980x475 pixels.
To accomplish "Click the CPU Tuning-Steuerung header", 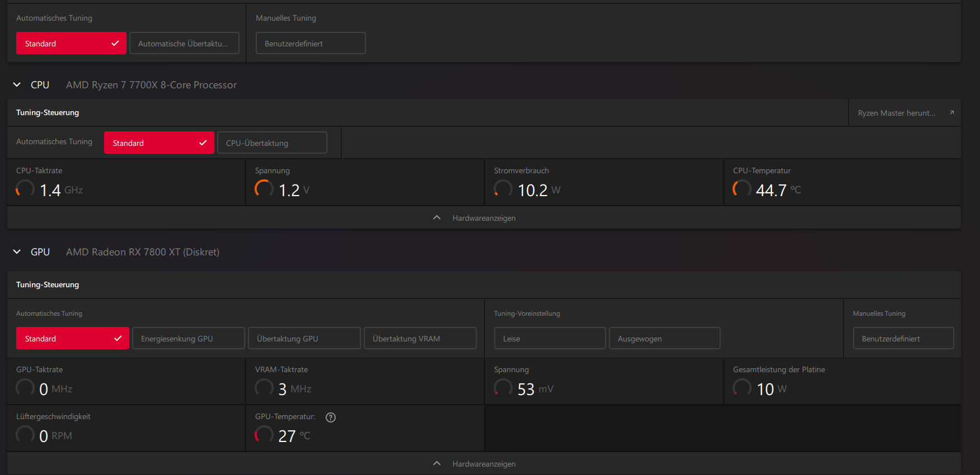I will [x=48, y=112].
